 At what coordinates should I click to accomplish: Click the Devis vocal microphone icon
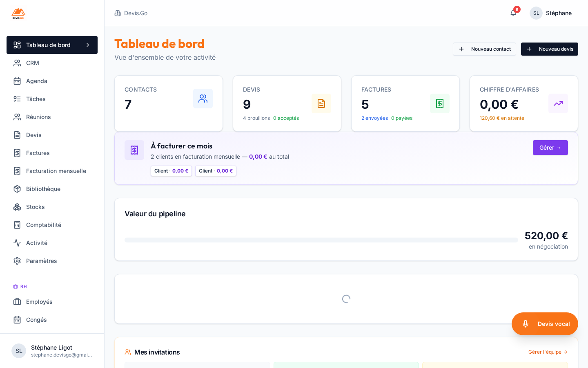(526, 324)
